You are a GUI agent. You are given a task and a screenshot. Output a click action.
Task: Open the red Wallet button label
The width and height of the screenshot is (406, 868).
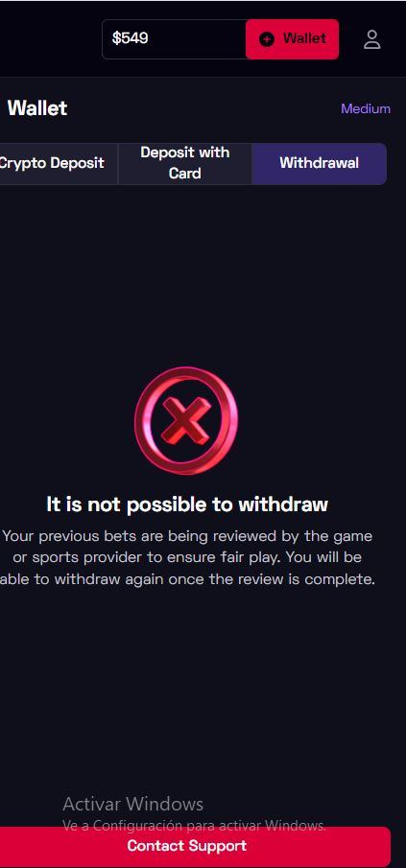coord(304,38)
